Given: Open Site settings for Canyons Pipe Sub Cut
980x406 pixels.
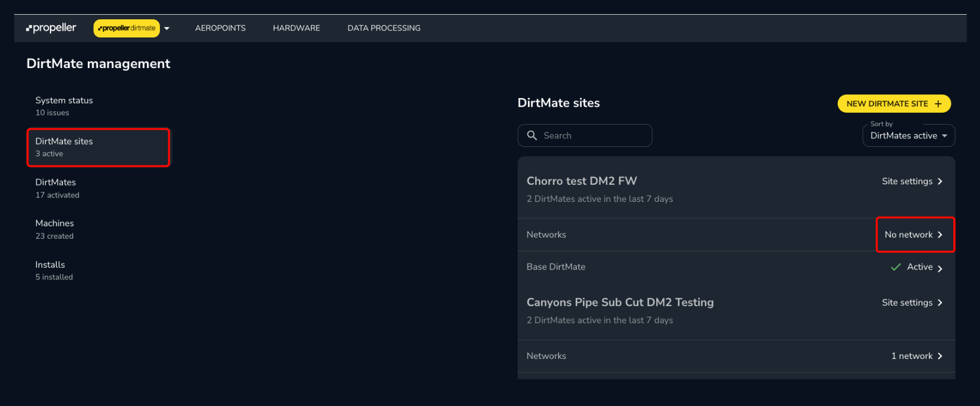Looking at the screenshot, I should pos(912,303).
